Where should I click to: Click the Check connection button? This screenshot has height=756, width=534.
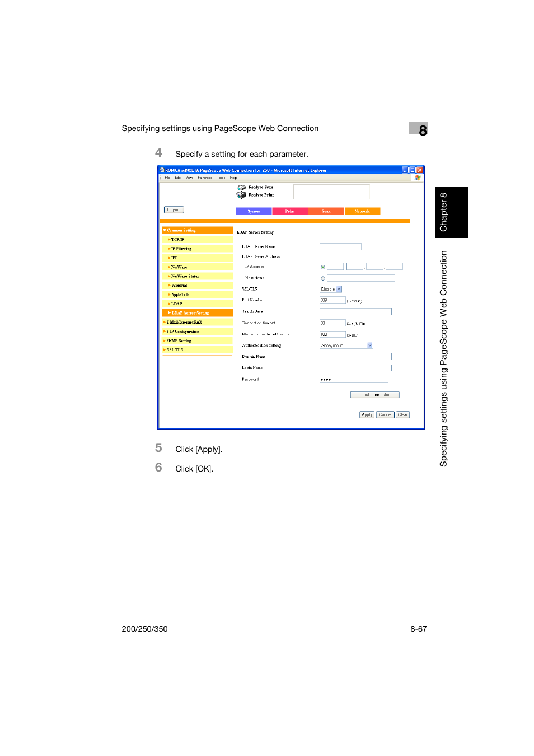click(375, 395)
